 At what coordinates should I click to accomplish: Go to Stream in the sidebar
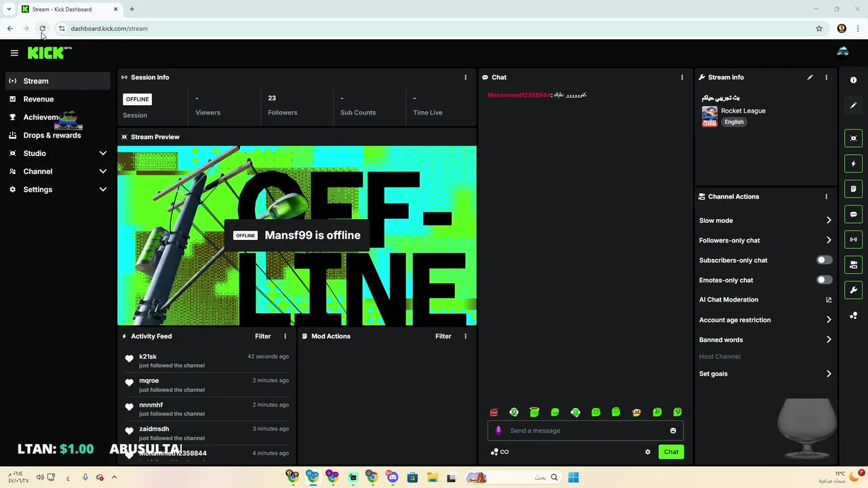click(58, 81)
